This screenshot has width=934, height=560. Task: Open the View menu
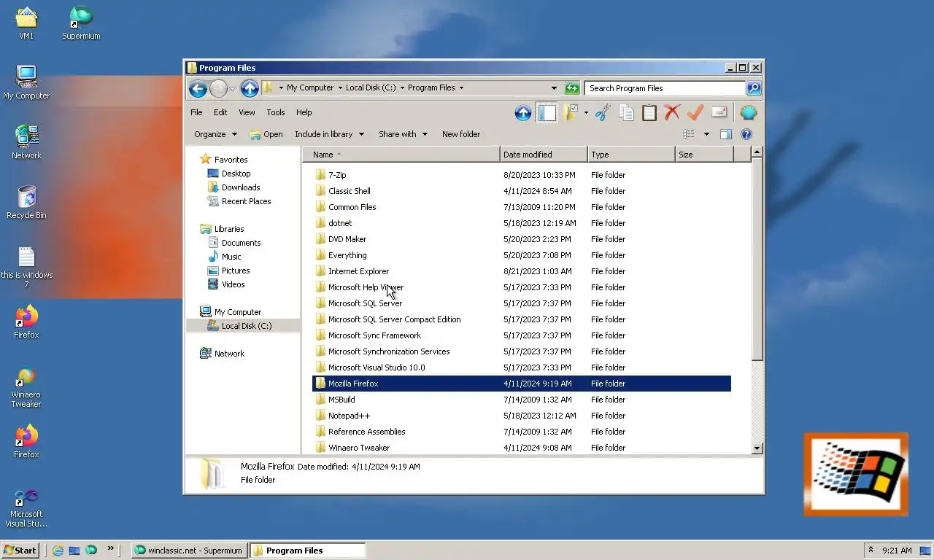[247, 112]
